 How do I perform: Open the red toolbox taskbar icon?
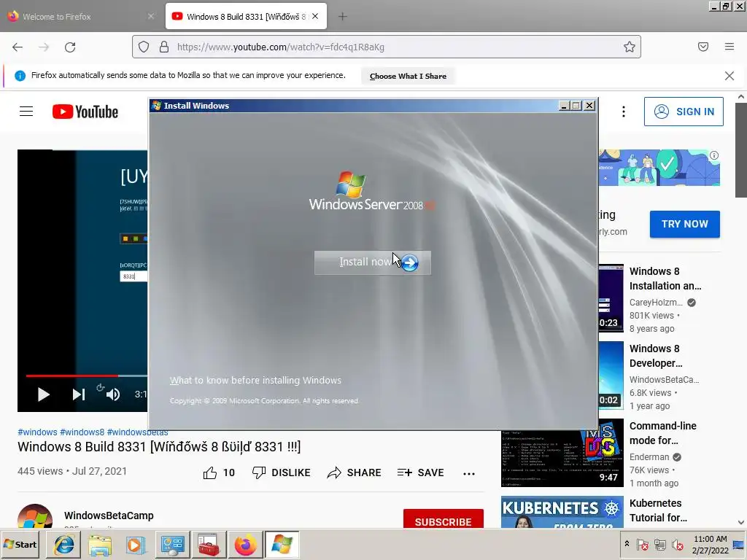tap(209, 544)
